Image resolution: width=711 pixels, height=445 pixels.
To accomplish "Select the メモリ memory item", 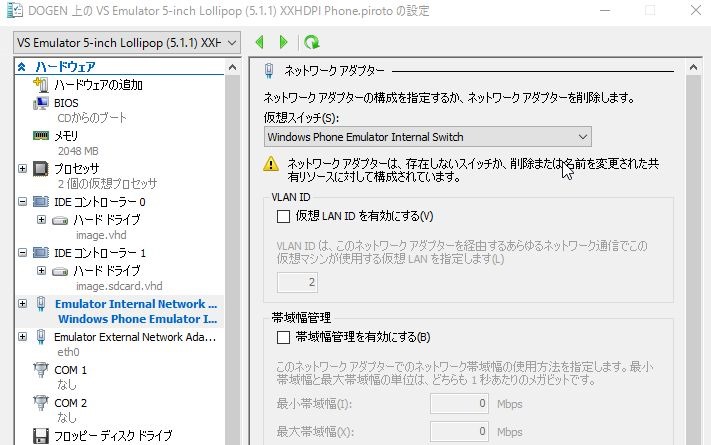I will coord(65,135).
